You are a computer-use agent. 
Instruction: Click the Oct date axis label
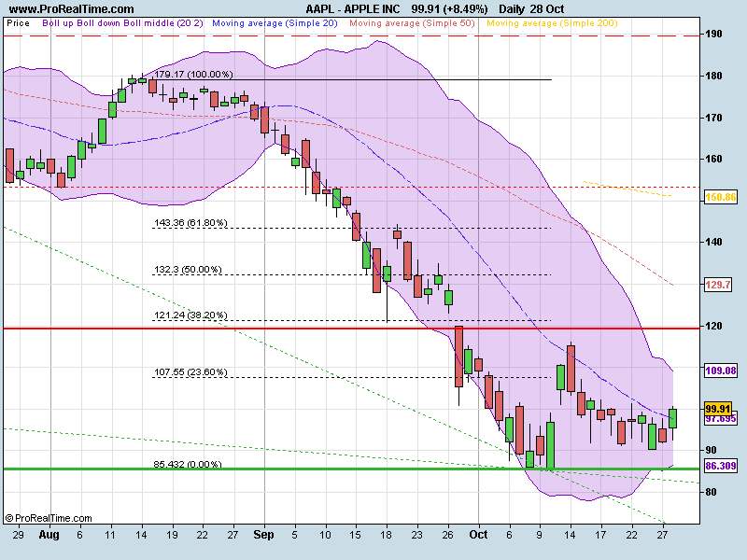(x=478, y=535)
